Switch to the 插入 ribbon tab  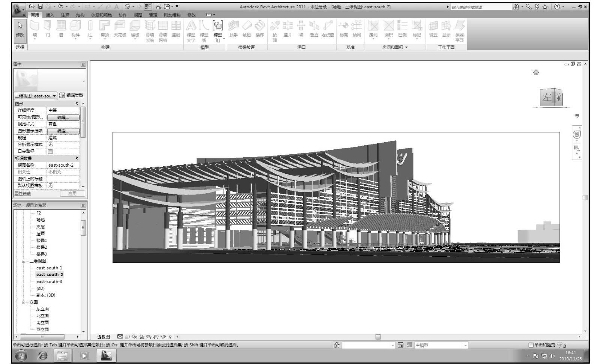[x=50, y=15]
